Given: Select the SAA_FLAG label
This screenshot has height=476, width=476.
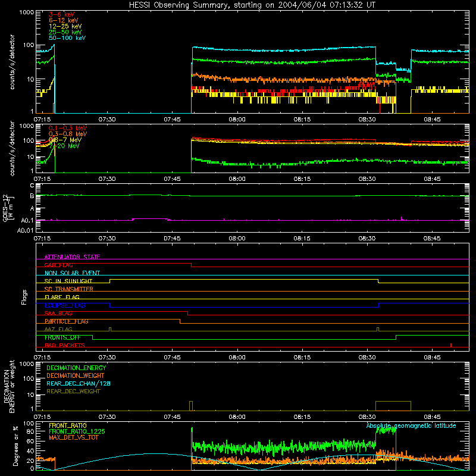Looking at the screenshot, I should point(58,313).
